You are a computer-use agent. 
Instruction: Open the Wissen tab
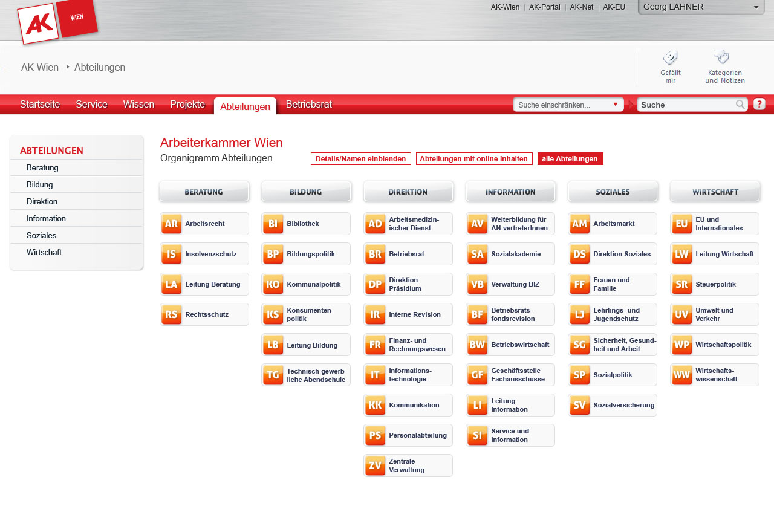point(138,104)
